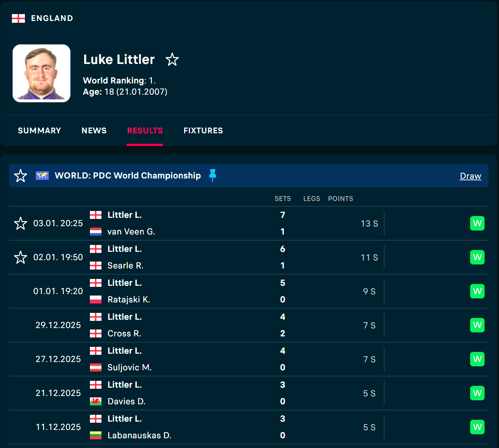Click the 21.12.2025 match date
This screenshot has width=499, height=448.
[x=58, y=393]
